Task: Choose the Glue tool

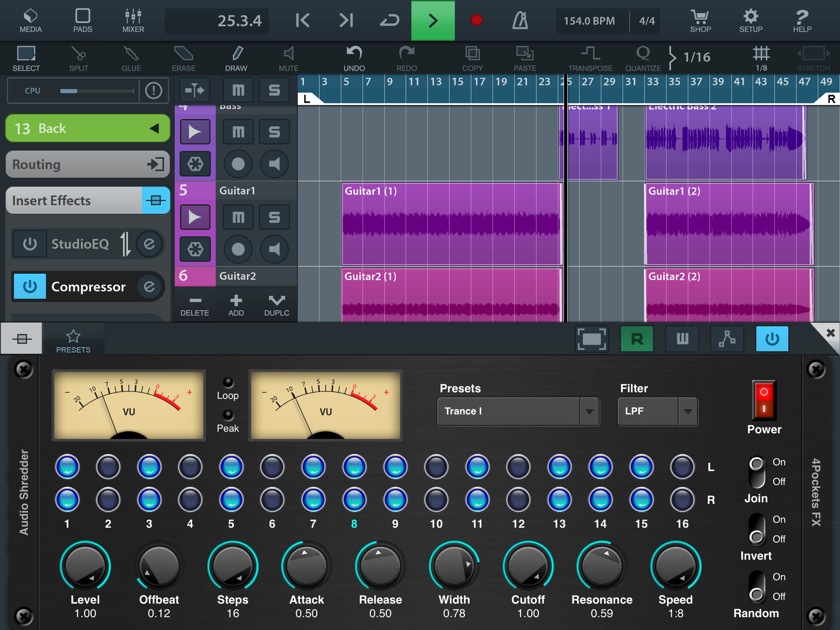Action: tap(131, 58)
